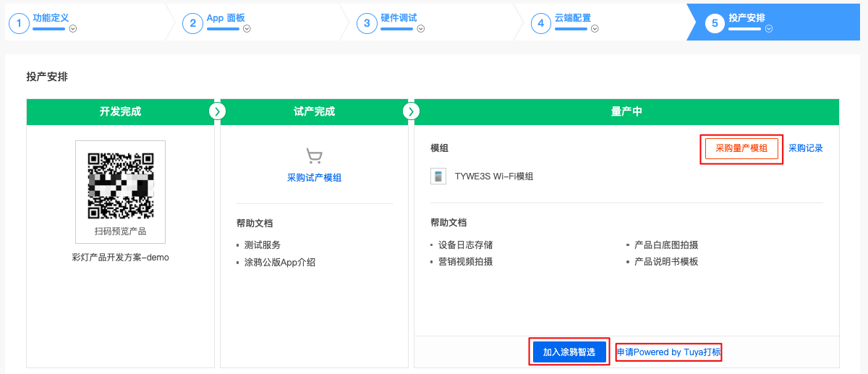This screenshot has width=868, height=374.
Task: Open 申请Powered by Tuya打标 link
Action: point(669,352)
